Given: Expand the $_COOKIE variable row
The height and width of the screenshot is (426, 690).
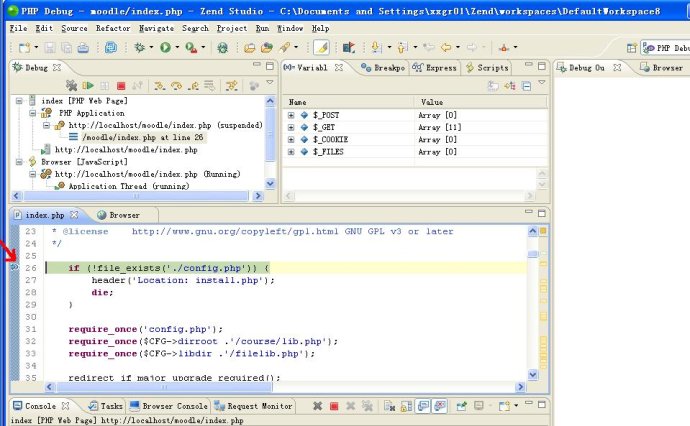Looking at the screenshot, I should (x=291, y=140).
